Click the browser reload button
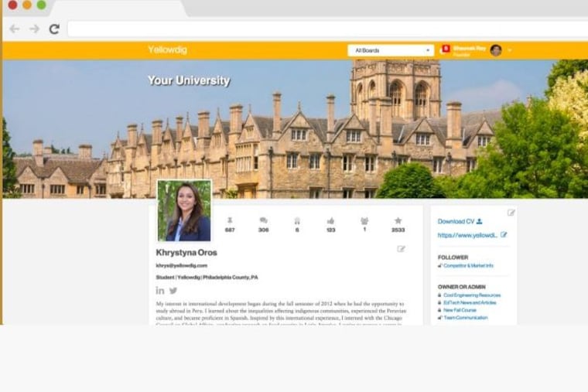 (54, 29)
